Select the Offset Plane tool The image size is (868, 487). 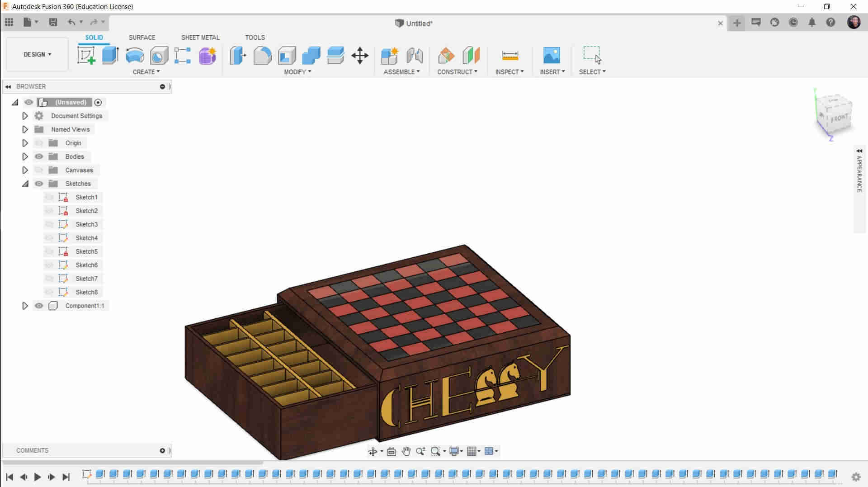pyautogui.click(x=446, y=56)
